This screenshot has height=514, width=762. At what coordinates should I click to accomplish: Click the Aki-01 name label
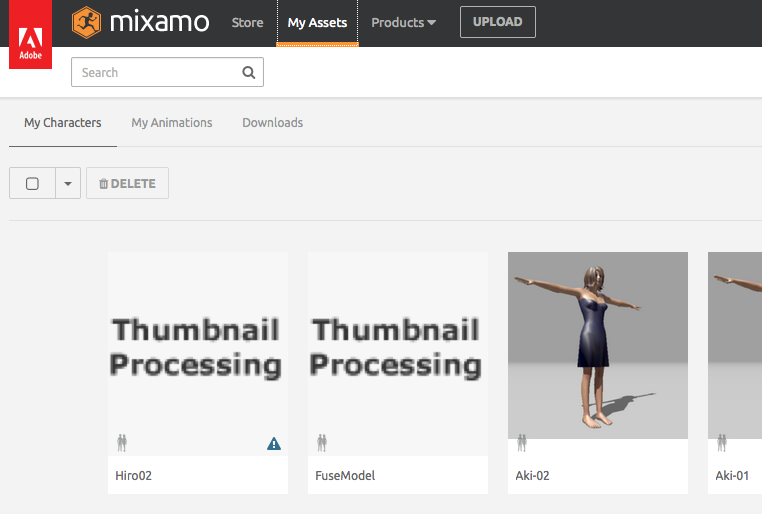coord(732,476)
